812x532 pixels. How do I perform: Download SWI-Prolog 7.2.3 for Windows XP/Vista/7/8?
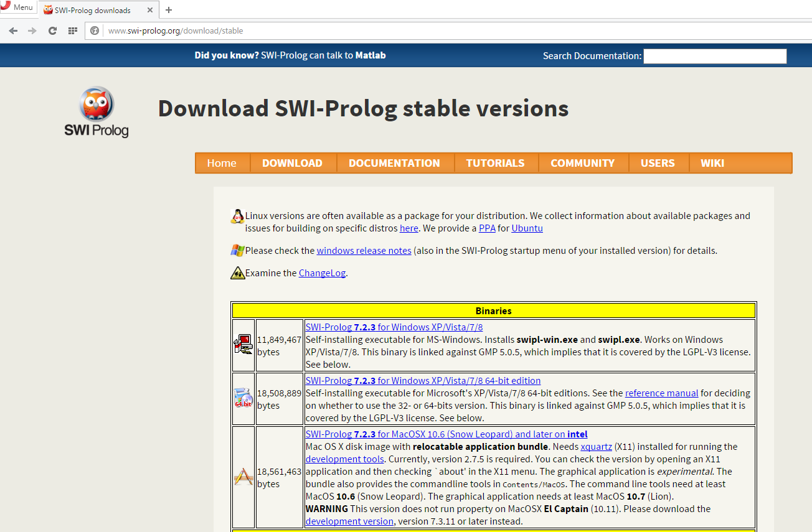(x=394, y=327)
